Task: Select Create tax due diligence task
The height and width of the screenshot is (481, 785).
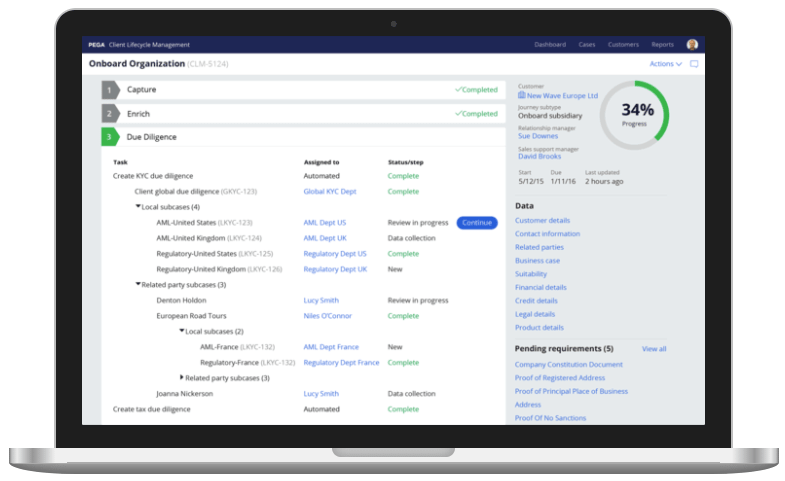Action: (151, 409)
